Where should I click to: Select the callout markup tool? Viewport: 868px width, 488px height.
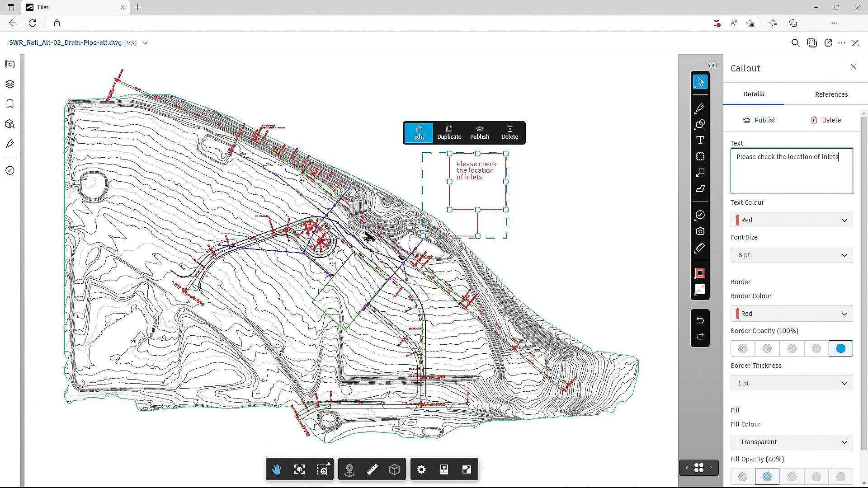coord(700,173)
